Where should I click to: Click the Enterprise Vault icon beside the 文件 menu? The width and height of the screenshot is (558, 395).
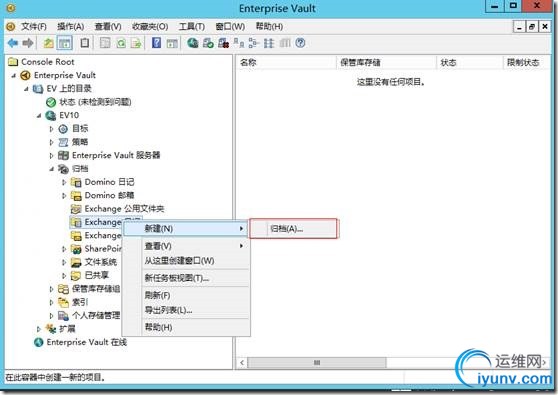click(11, 27)
